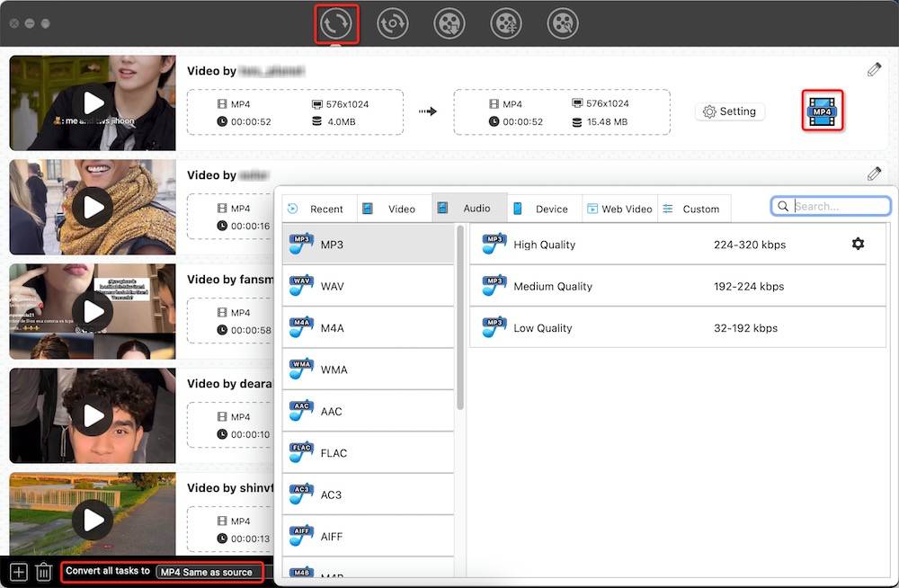Switch to the Recent tab
Viewport: 899px width, 588px height.
tap(319, 209)
